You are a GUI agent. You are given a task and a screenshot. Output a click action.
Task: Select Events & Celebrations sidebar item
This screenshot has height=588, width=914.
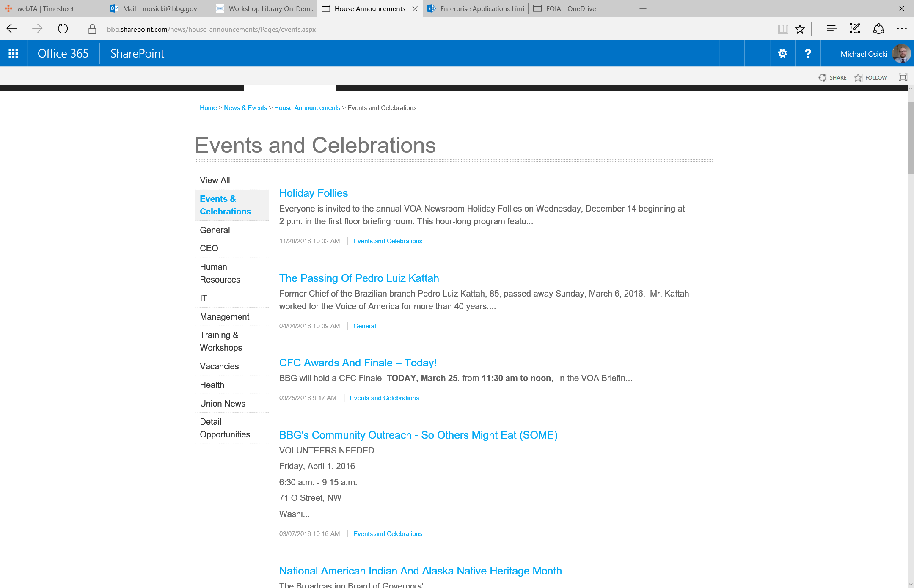click(231, 205)
